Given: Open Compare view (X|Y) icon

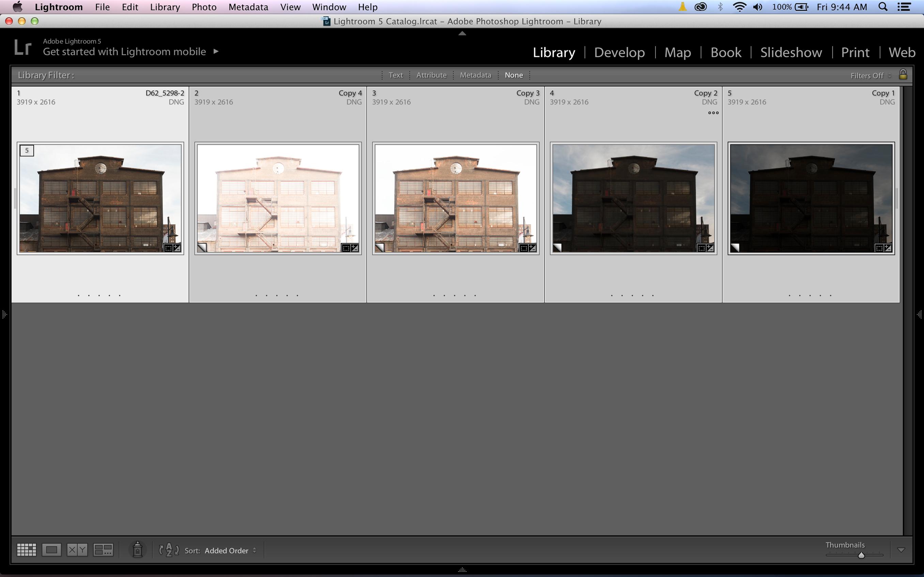Looking at the screenshot, I should [x=77, y=550].
